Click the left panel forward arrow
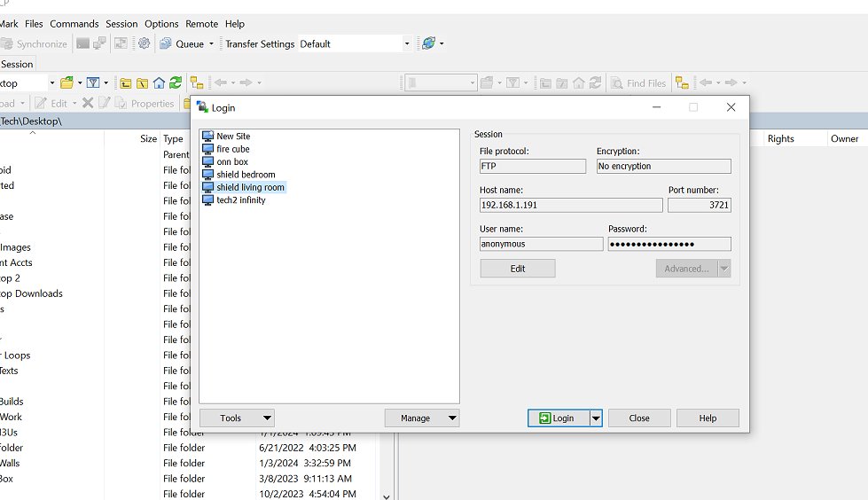The image size is (868, 500). [246, 82]
